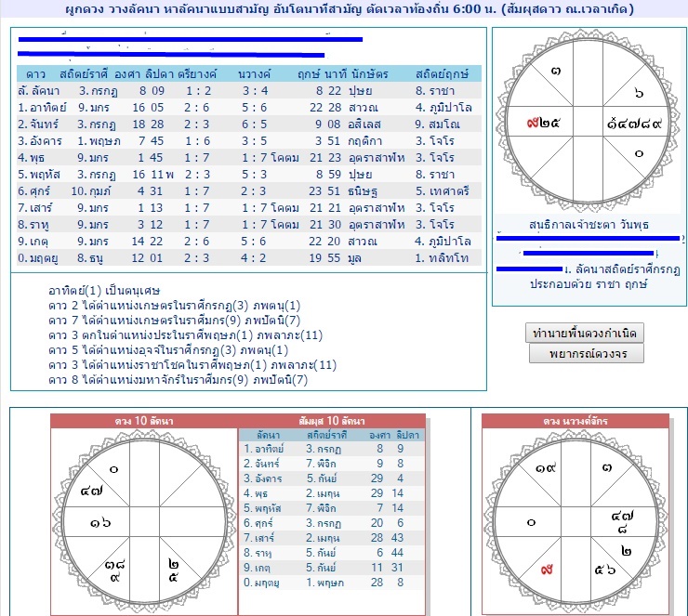Click the ทำนายพื้นดวงกำเนิด button

pos(585,334)
